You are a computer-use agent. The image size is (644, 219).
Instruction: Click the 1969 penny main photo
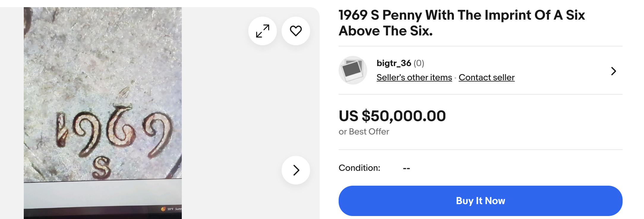(x=103, y=113)
